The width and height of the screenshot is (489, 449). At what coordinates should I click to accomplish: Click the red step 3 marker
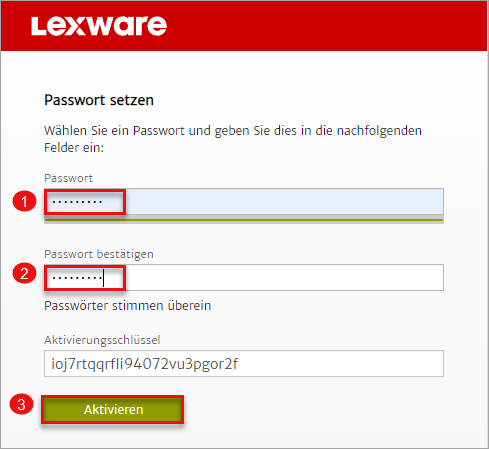pyautogui.click(x=22, y=404)
